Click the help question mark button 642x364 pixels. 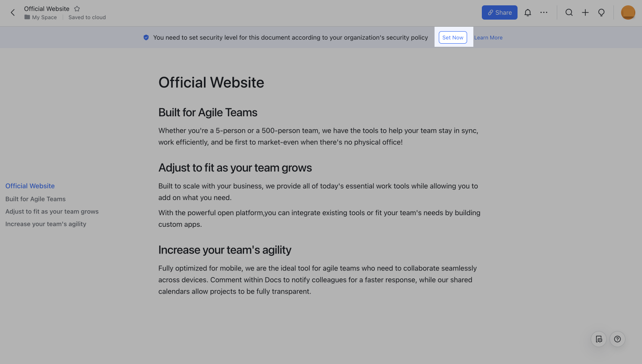[617, 339]
